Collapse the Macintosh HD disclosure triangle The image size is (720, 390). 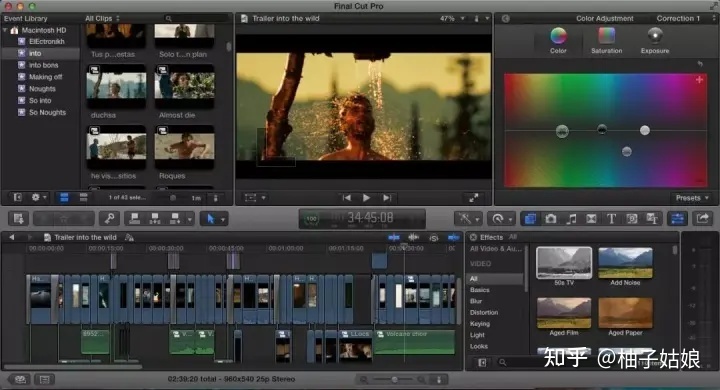click(6, 30)
